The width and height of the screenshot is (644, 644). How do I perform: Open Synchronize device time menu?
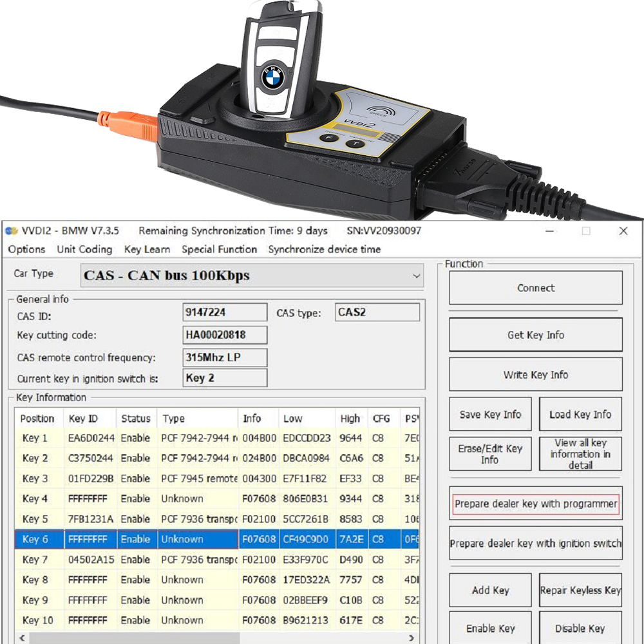(325, 249)
